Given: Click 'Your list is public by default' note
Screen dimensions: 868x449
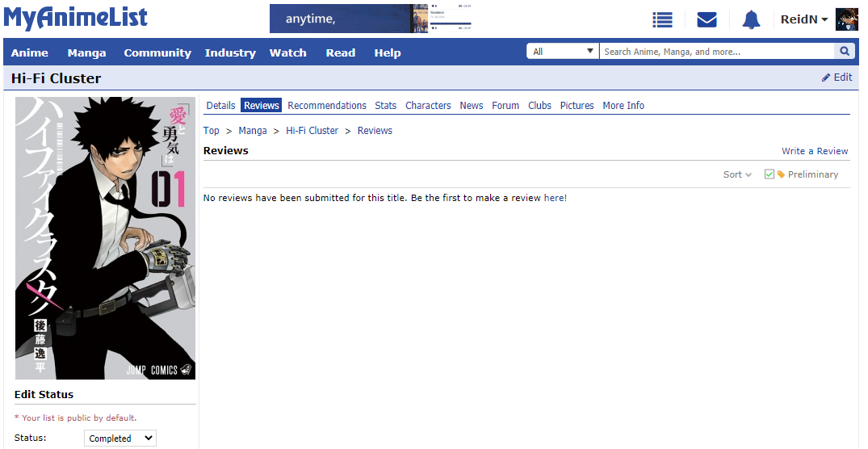Looking at the screenshot, I should [75, 418].
